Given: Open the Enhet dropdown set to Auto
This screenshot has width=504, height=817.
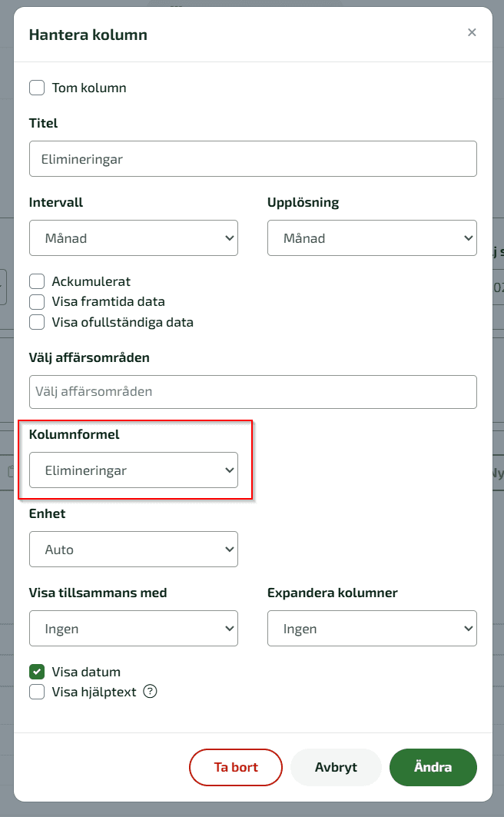Looking at the screenshot, I should [x=134, y=550].
